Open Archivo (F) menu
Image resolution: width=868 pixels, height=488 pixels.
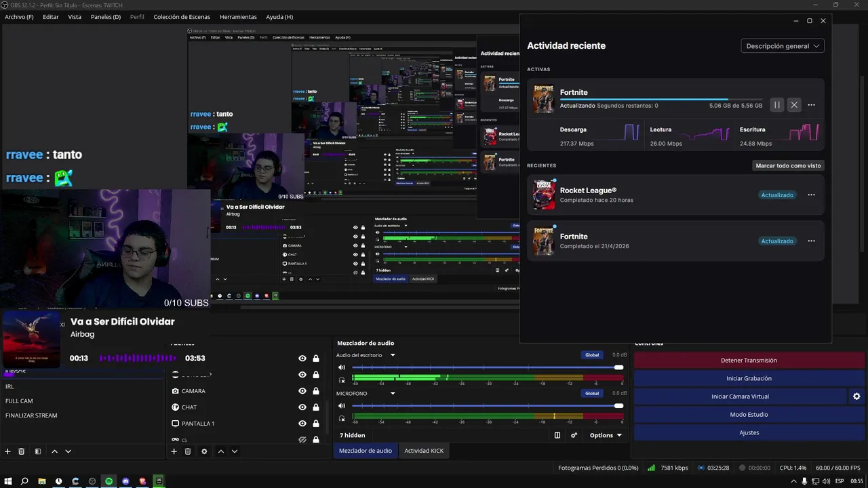tap(19, 17)
